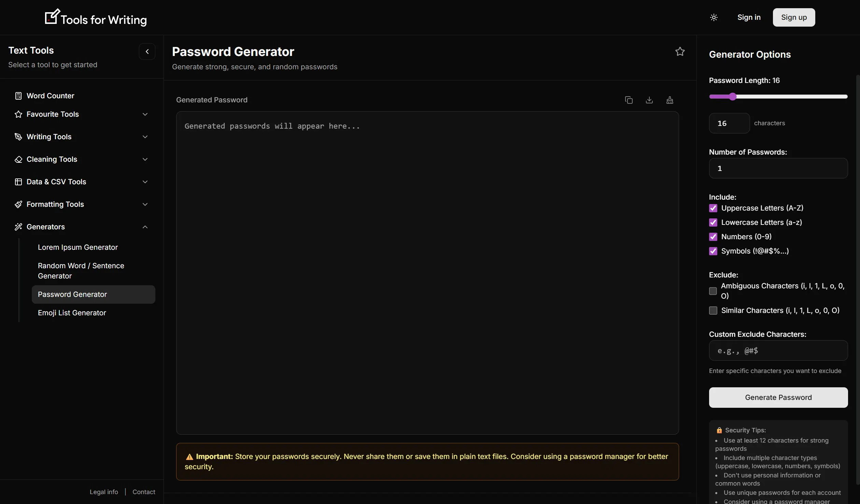The height and width of the screenshot is (504, 860).
Task: Click the Generators magic wand icon
Action: pyautogui.click(x=18, y=227)
